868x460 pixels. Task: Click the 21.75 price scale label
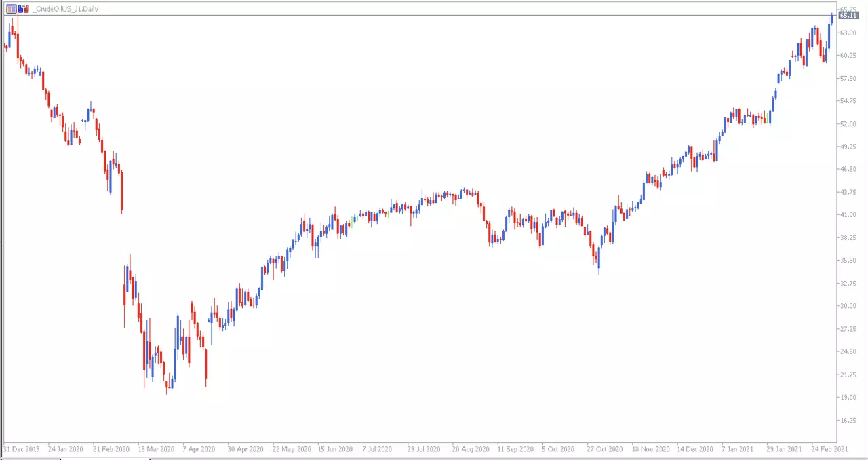847,375
